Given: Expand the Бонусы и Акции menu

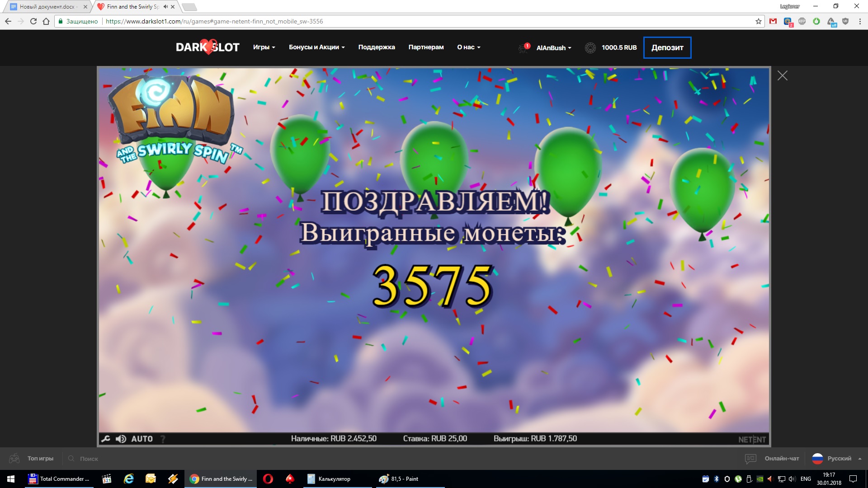Looking at the screenshot, I should tap(316, 47).
